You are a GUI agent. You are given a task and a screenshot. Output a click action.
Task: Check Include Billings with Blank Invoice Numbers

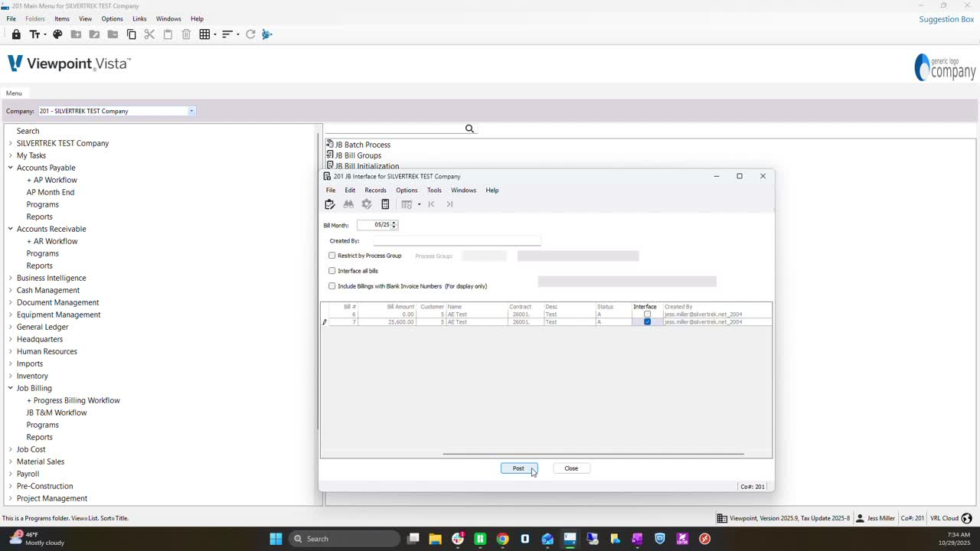coord(332,286)
